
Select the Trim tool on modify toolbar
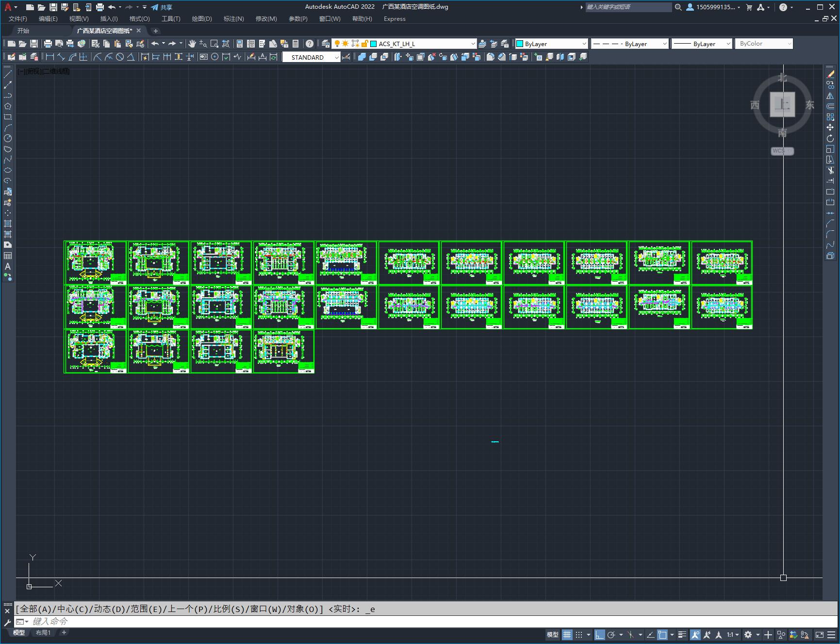[x=830, y=170]
